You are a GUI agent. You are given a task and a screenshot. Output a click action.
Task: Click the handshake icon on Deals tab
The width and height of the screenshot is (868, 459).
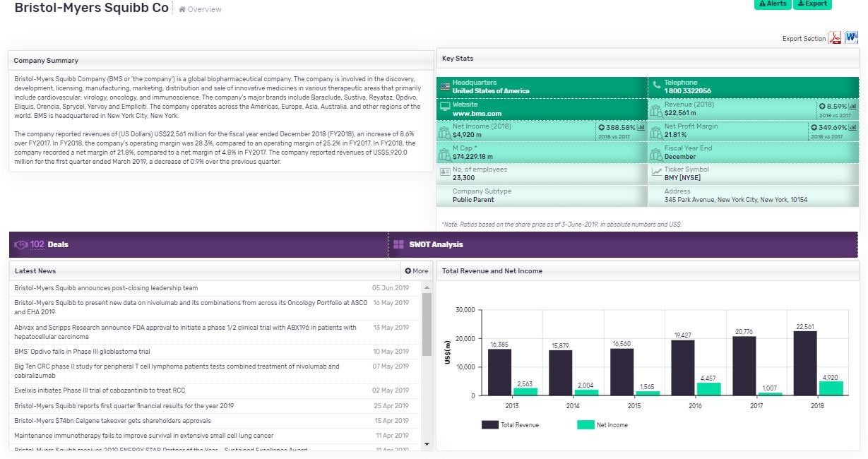pos(21,245)
